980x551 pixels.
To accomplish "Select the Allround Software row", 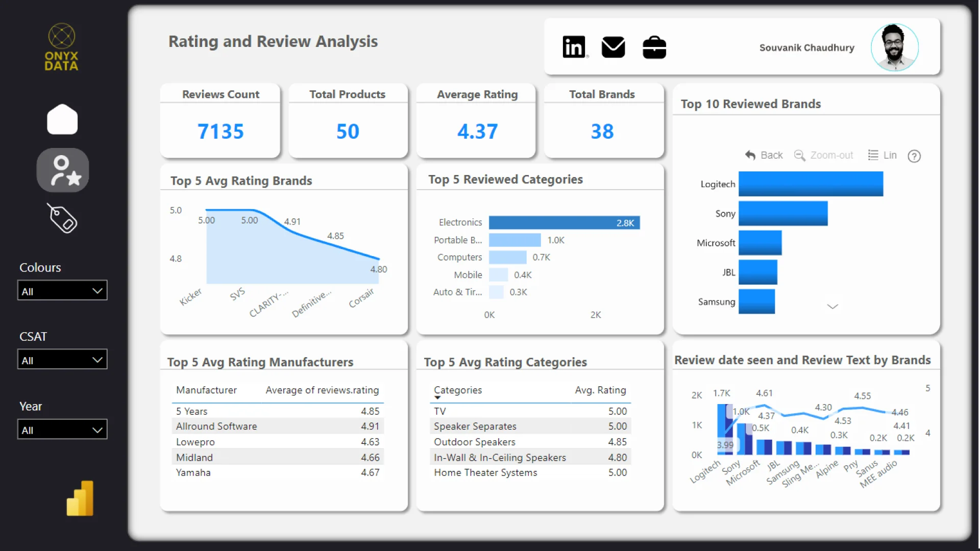I will coord(278,426).
